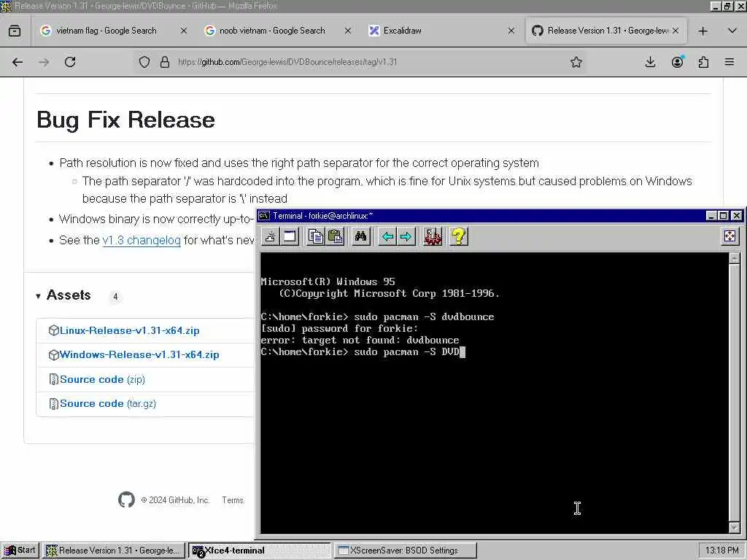747x560 pixels.
Task: Show site security padlock info
Action: pos(165,62)
